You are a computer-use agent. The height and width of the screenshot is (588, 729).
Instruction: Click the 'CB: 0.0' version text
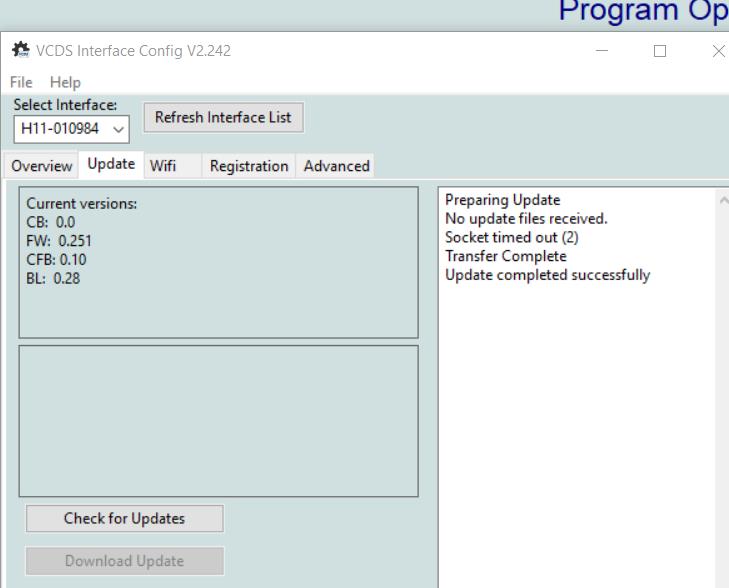[x=51, y=222]
